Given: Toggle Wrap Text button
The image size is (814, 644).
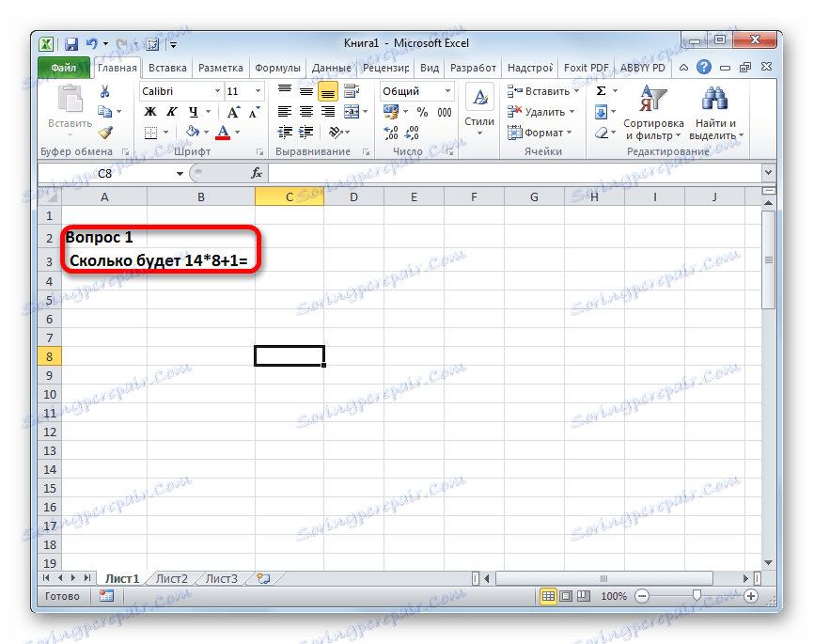Looking at the screenshot, I should click(x=352, y=91).
